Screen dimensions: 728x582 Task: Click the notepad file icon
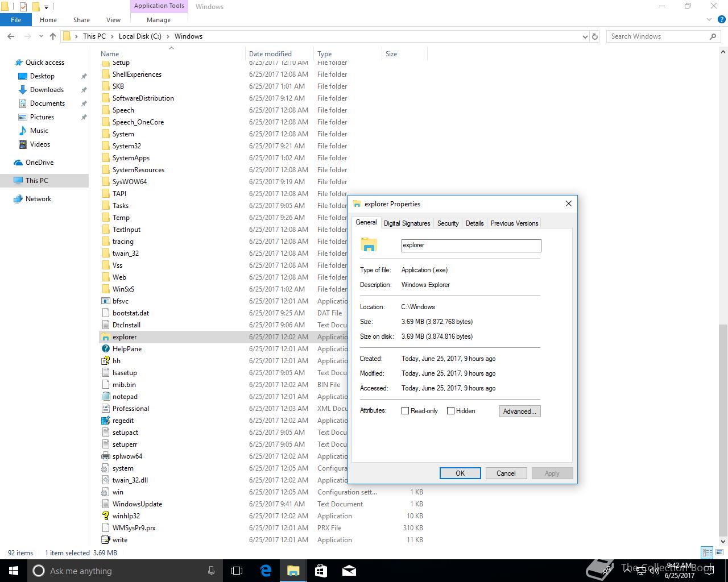[x=105, y=397]
